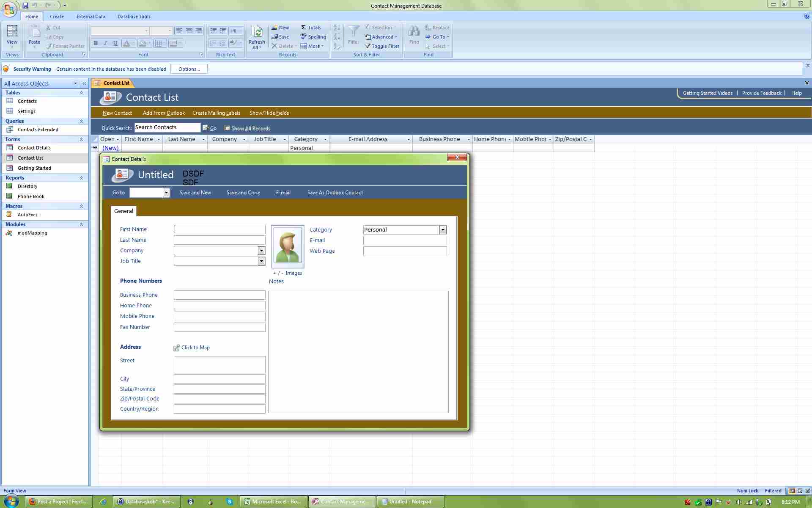Click the Toggle Filter button

(382, 46)
